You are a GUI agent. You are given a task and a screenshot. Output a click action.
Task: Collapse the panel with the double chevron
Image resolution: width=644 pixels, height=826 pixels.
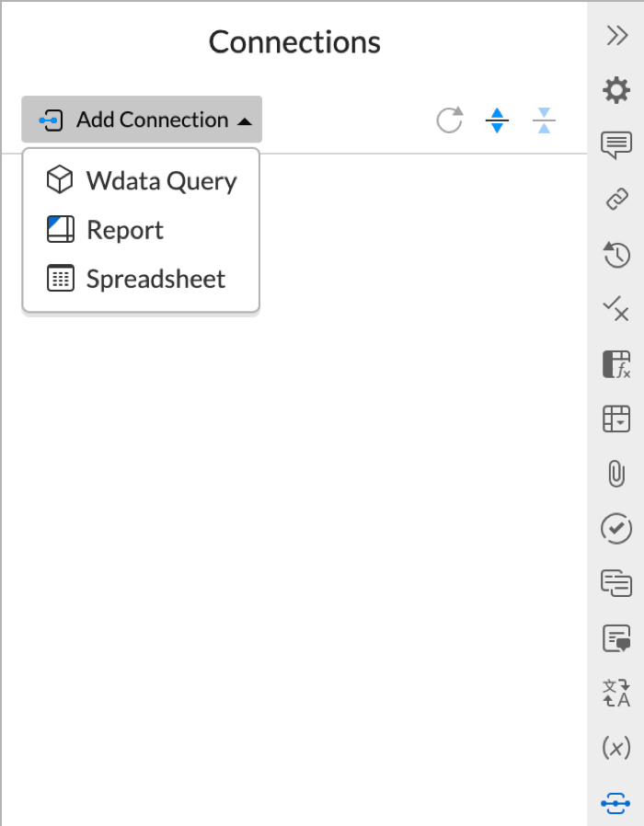point(615,35)
